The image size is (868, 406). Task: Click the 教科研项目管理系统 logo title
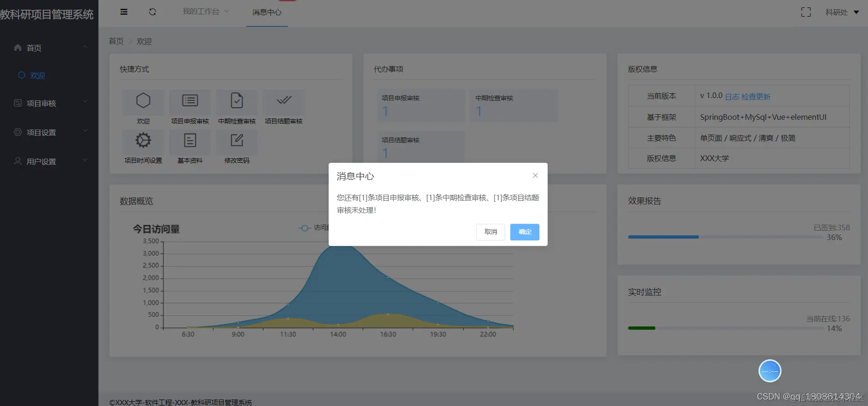pyautogui.click(x=47, y=14)
